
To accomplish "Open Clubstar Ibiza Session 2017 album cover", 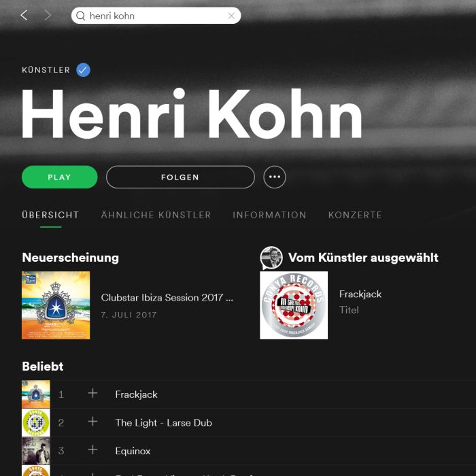I will coord(56,305).
